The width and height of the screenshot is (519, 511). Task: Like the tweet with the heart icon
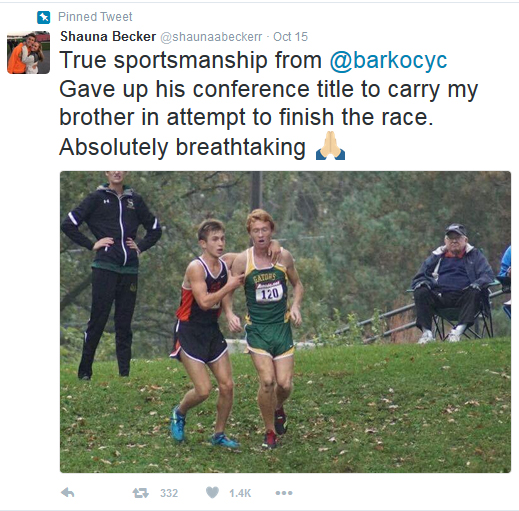(212, 492)
